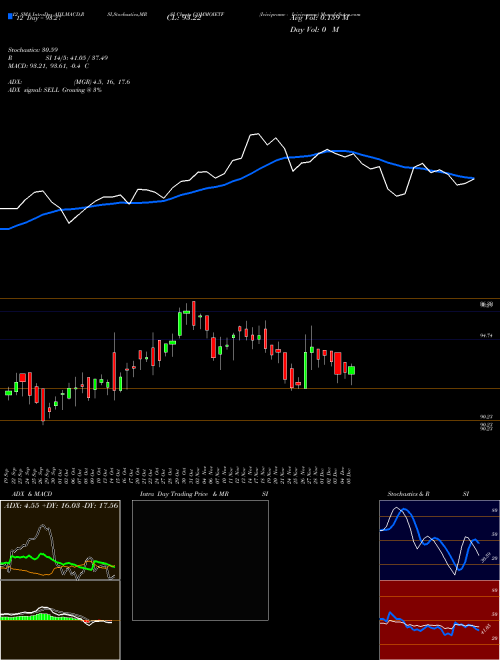Image resolution: width=500 pixels, height=660 pixels.
Task: Click the Avg Vol 0.159 M text
Action: [x=319, y=18]
